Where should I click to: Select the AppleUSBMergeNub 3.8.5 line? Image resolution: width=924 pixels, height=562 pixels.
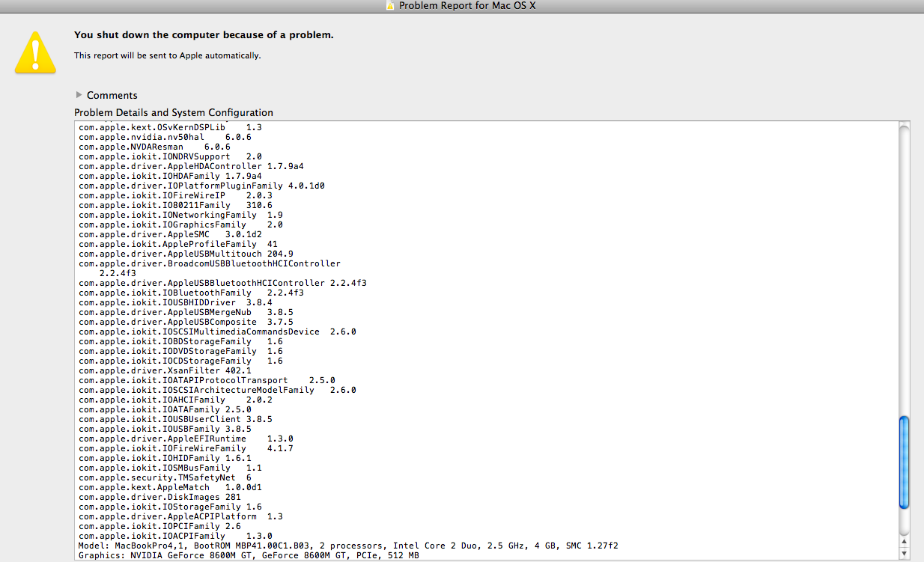(x=186, y=312)
